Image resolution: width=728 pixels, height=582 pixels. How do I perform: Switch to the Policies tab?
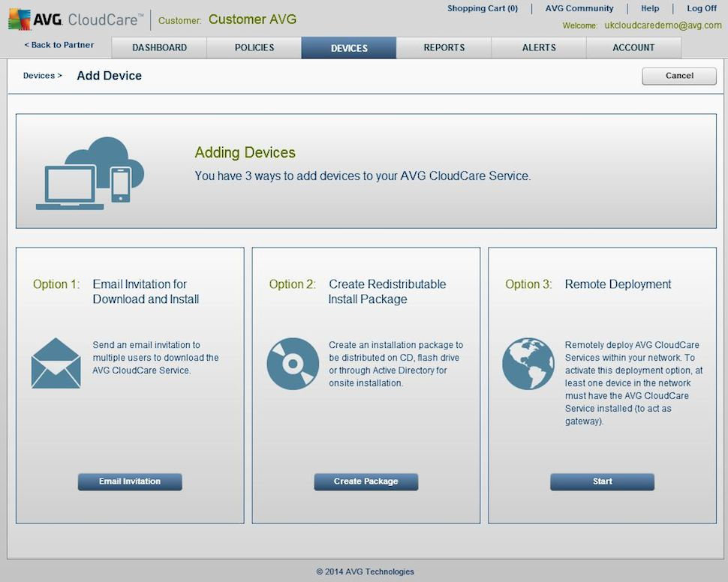click(254, 48)
